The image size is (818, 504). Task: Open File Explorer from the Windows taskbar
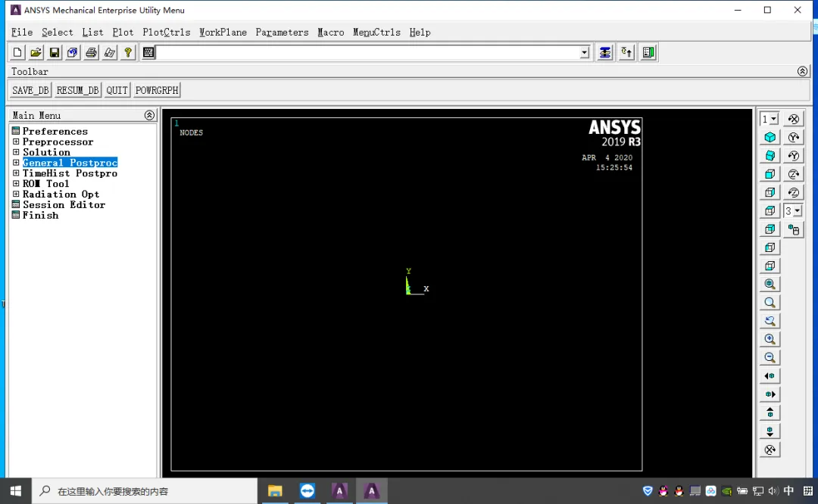click(275, 491)
